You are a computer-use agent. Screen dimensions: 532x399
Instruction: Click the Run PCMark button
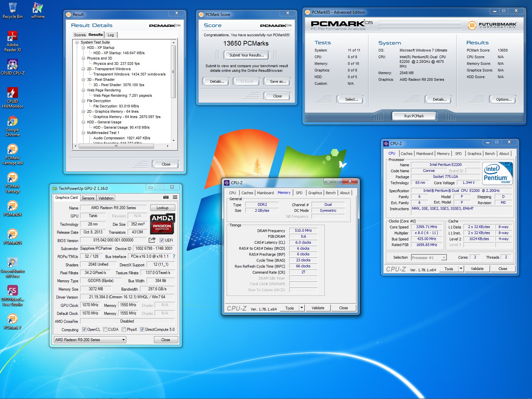(x=414, y=116)
